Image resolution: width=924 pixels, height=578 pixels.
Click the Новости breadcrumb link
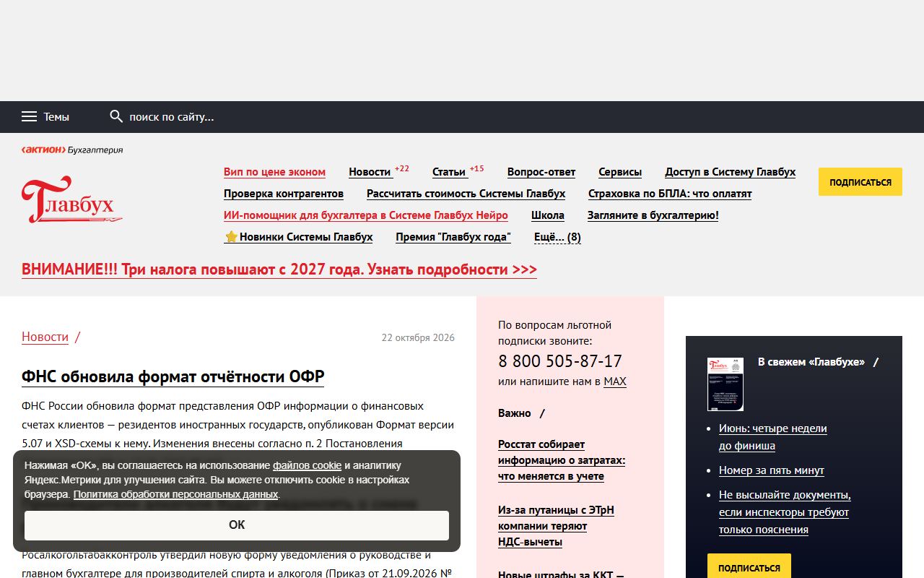(45, 337)
